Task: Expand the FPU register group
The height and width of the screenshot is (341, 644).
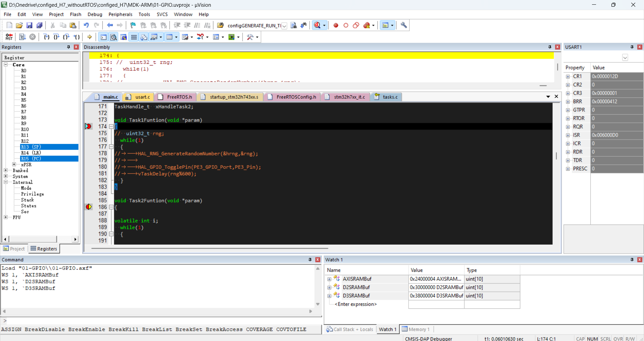Action: tap(6, 217)
